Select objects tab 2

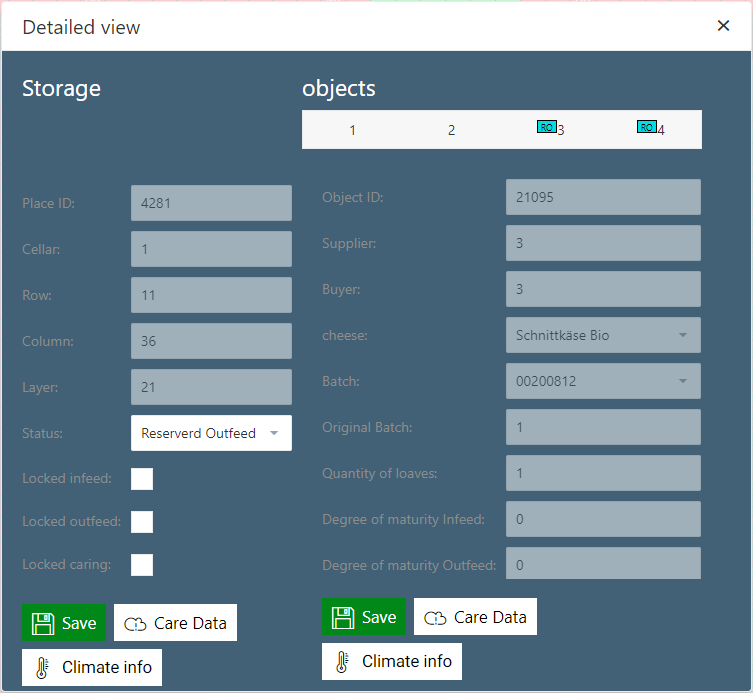(x=451, y=130)
